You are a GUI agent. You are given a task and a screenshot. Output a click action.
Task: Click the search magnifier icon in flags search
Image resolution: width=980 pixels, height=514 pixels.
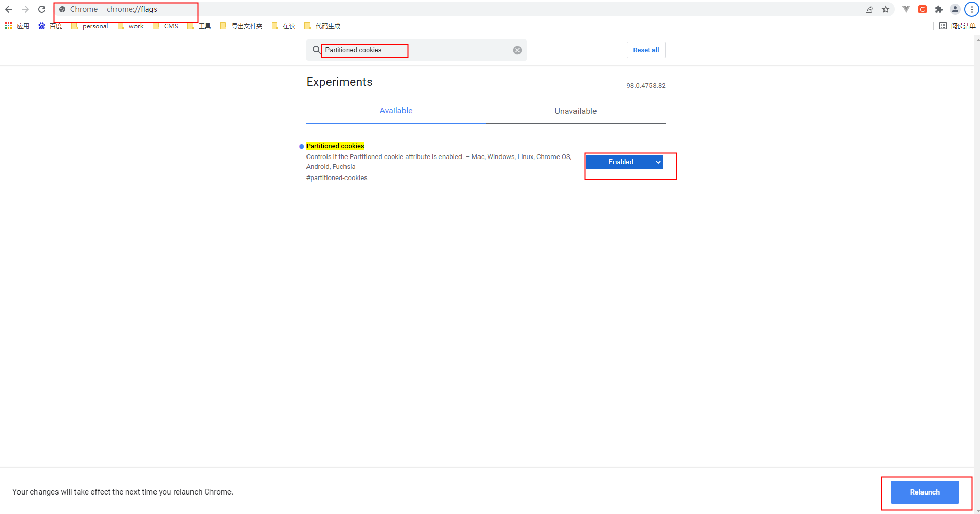317,50
